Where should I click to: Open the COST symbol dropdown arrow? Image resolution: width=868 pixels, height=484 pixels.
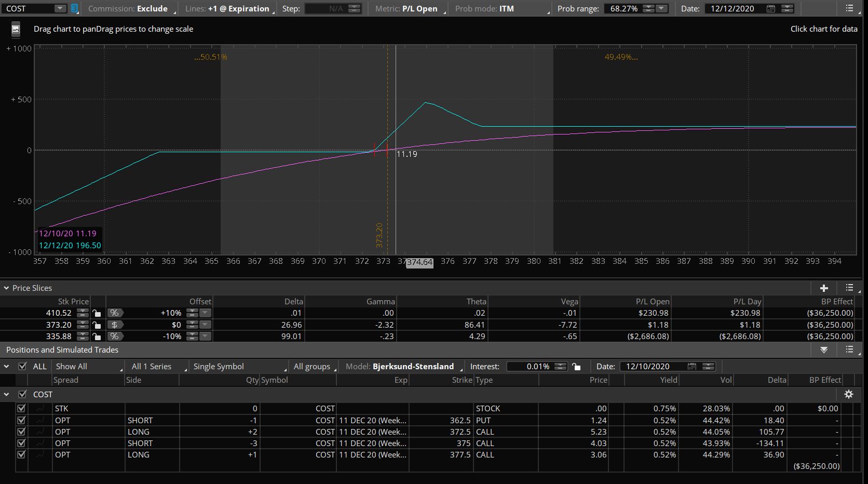(60, 9)
